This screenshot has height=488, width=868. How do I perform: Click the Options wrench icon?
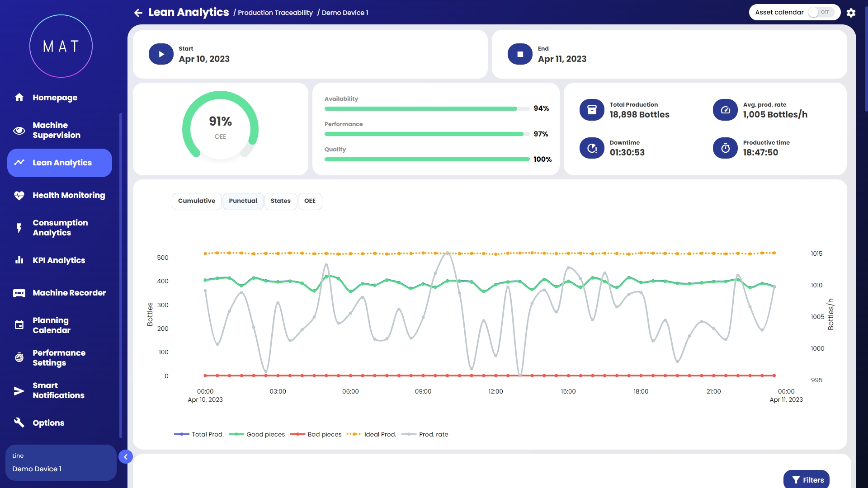coord(19,422)
